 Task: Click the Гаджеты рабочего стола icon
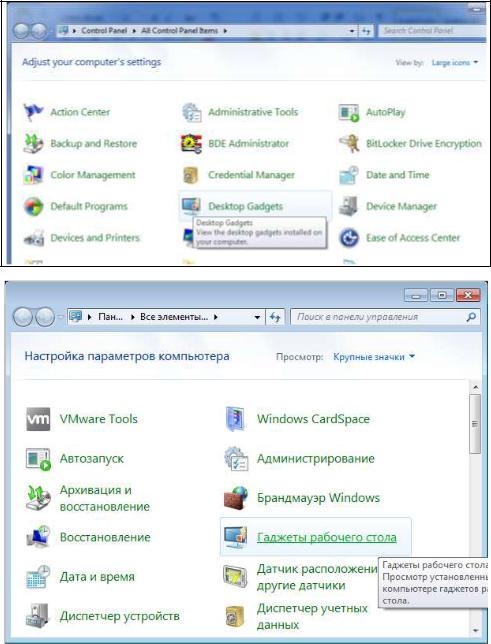pos(236,537)
